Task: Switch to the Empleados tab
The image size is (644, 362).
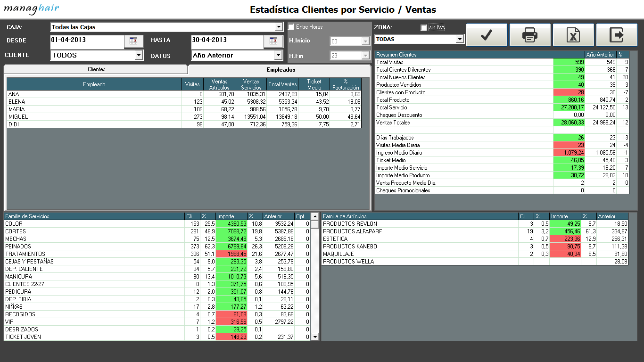Action: pos(281,69)
